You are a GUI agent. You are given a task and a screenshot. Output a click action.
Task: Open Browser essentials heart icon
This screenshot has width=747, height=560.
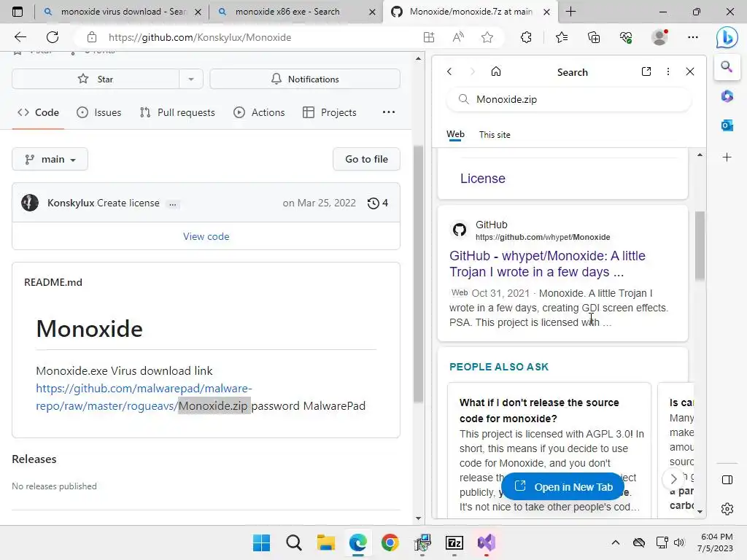tap(626, 37)
